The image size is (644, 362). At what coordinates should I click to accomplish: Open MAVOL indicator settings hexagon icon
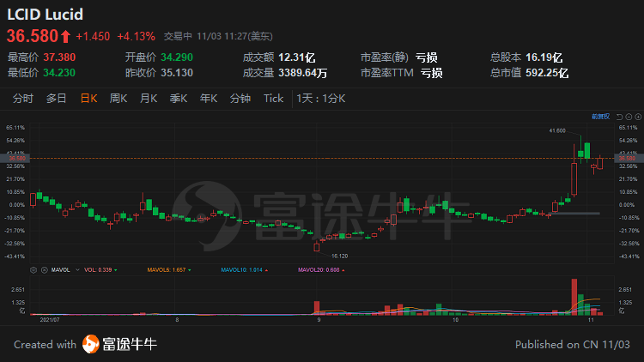[33, 270]
